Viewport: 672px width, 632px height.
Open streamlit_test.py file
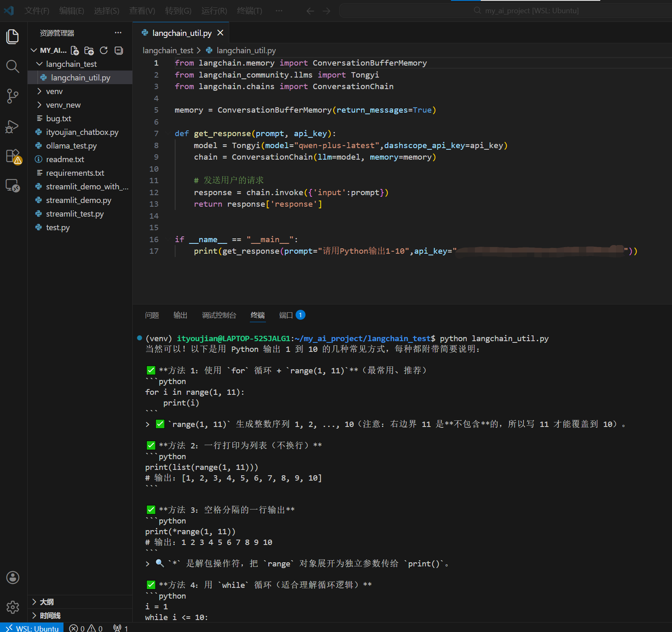coord(80,214)
